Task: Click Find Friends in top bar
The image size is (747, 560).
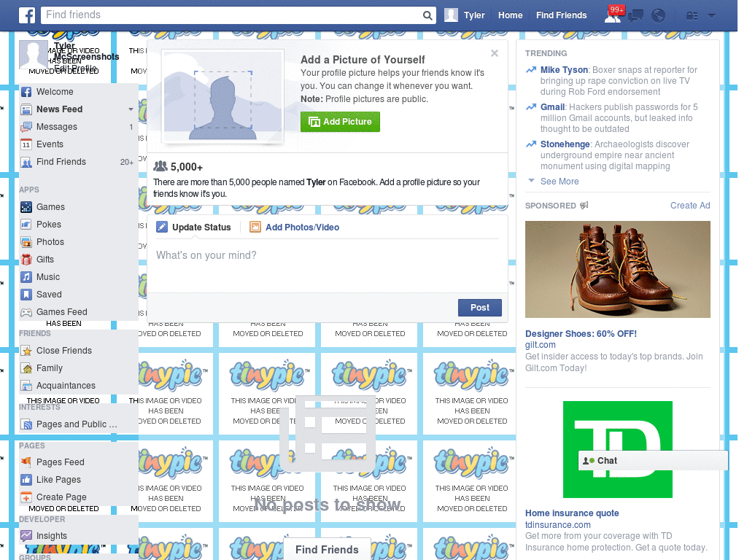Action: 561,15
